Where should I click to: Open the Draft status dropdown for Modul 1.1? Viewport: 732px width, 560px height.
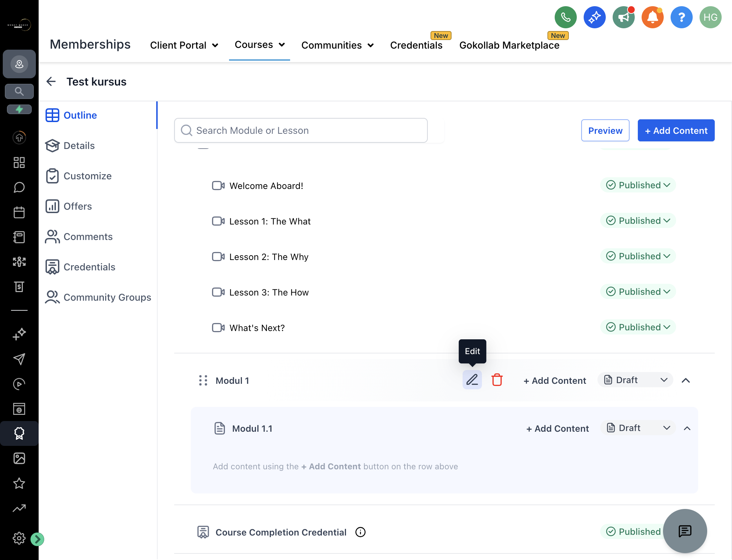click(x=638, y=428)
